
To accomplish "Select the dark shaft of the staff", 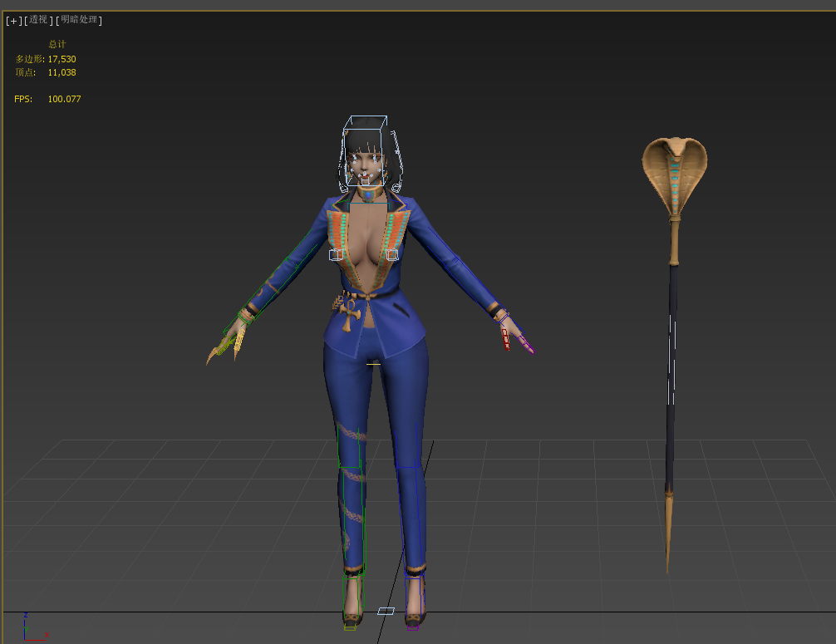I will (x=671, y=374).
